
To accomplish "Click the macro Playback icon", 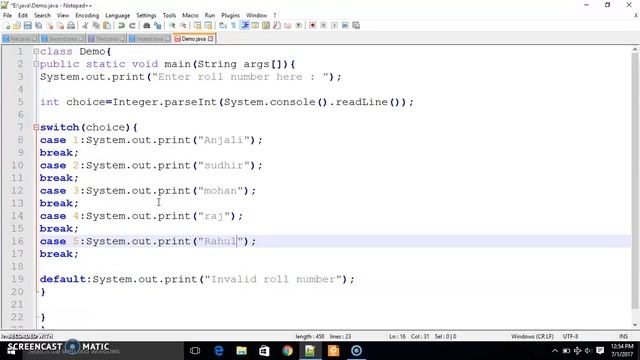I will tap(334, 25).
